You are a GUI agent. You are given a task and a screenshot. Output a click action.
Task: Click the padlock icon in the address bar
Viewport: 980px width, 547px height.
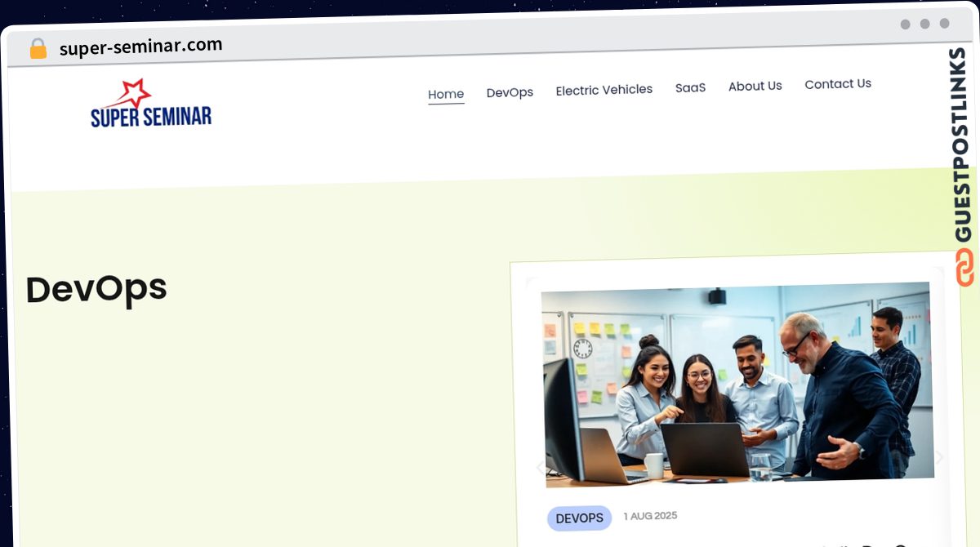point(38,48)
